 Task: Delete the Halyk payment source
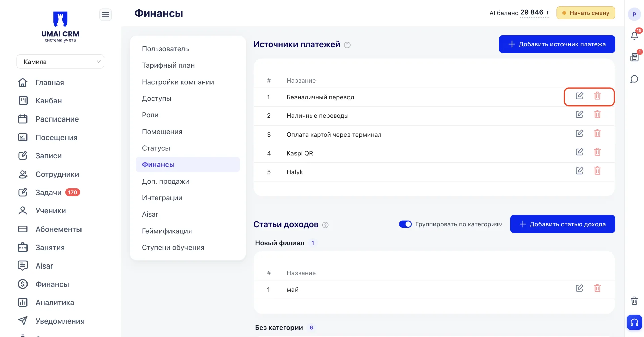coord(597,171)
